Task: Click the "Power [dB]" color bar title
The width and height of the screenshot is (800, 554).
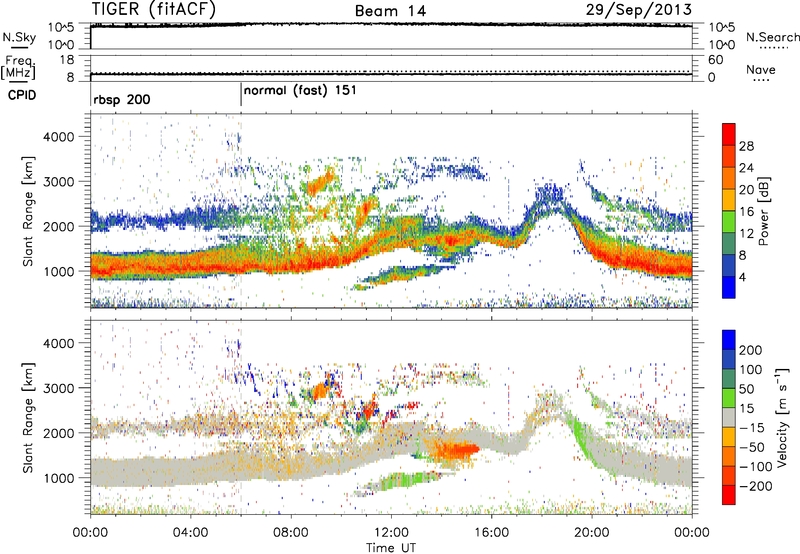Action: (763, 211)
